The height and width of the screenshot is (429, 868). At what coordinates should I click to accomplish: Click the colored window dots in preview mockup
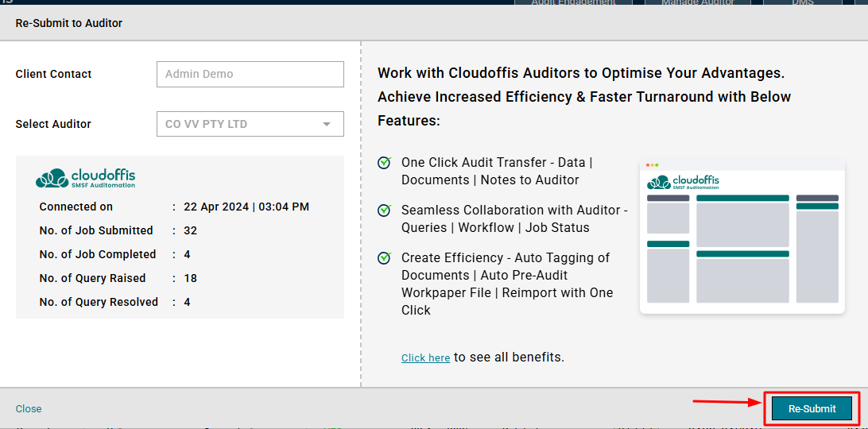(x=653, y=165)
